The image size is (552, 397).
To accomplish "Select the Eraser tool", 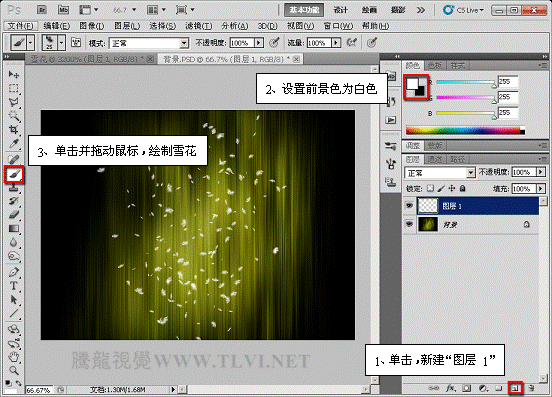I will (14, 215).
